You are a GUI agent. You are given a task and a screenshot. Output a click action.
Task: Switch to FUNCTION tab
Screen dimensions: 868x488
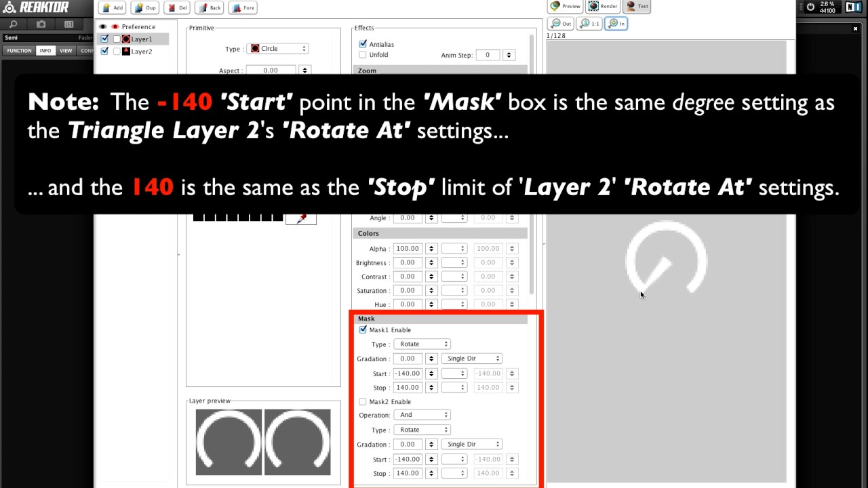pyautogui.click(x=19, y=51)
